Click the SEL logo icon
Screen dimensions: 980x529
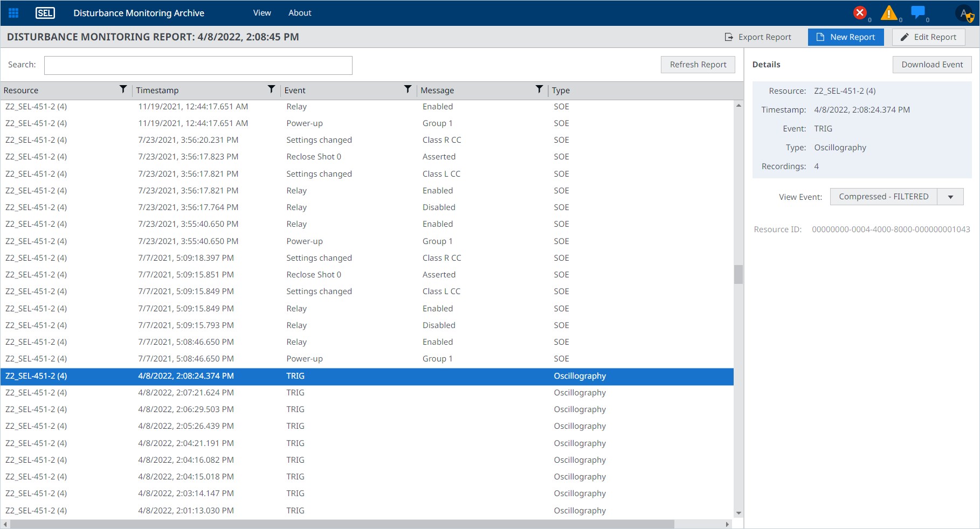[45, 13]
